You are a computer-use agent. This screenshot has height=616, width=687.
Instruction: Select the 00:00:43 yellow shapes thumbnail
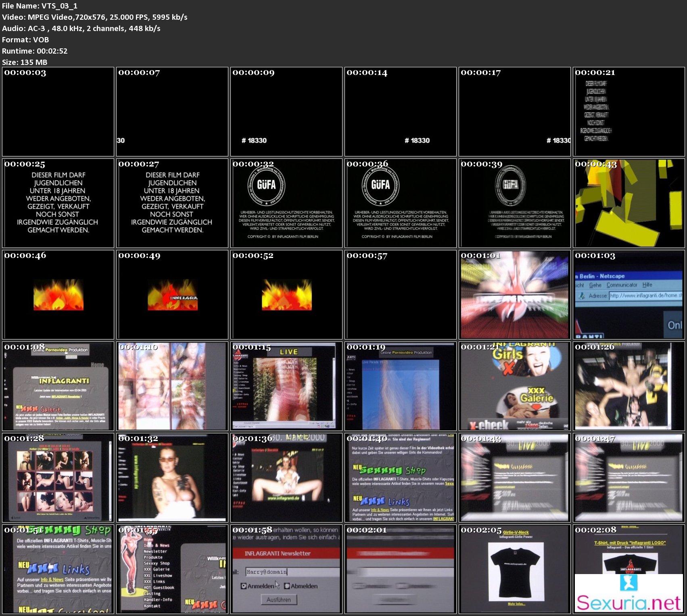pyautogui.click(x=629, y=203)
